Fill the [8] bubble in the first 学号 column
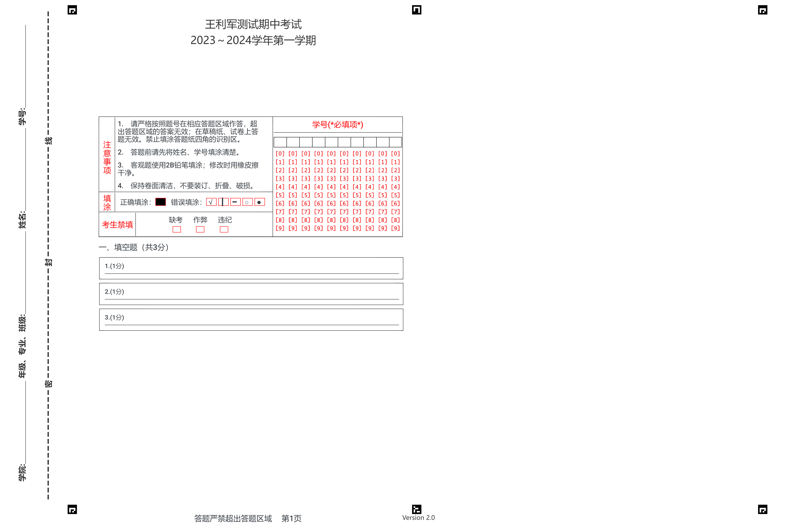This screenshot has height=528, width=812. [280, 220]
